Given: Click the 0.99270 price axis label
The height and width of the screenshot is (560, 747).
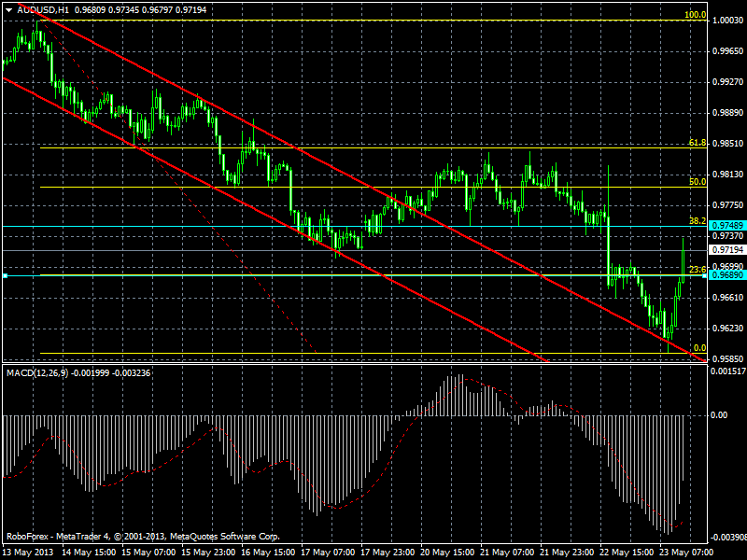Looking at the screenshot, I should click(728, 82).
